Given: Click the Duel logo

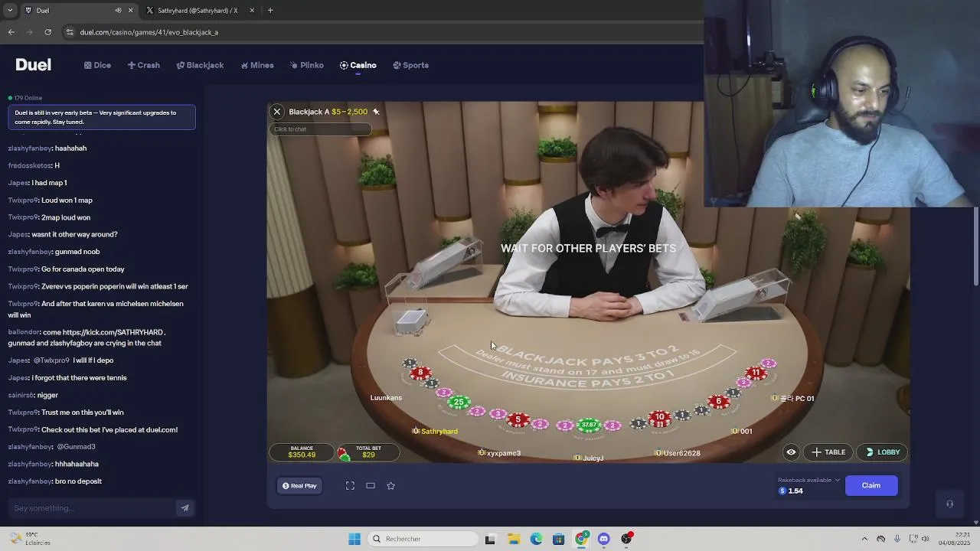Looking at the screenshot, I should pyautogui.click(x=33, y=65).
